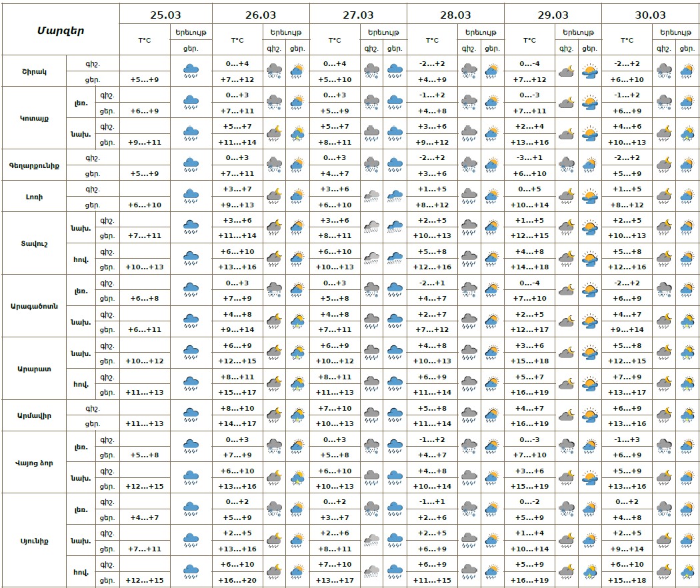Select the Շիրակ region name
This screenshot has height=588, width=700.
coord(35,71)
